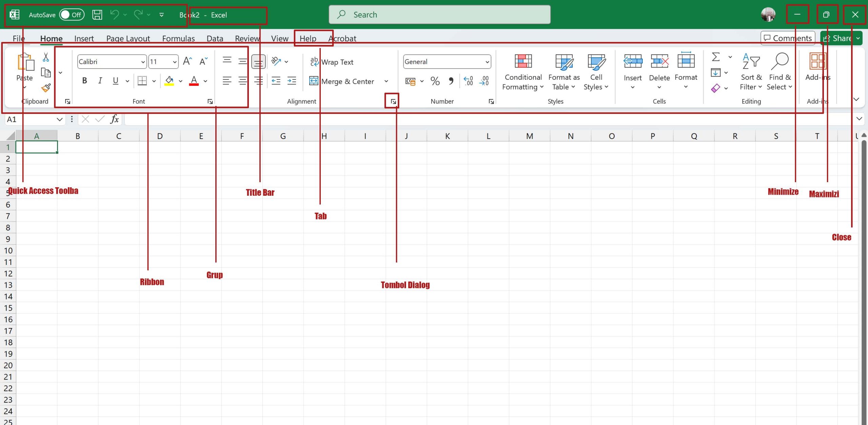Click the Comma Style icon
Image resolution: width=868 pixels, height=425 pixels.
(x=451, y=81)
